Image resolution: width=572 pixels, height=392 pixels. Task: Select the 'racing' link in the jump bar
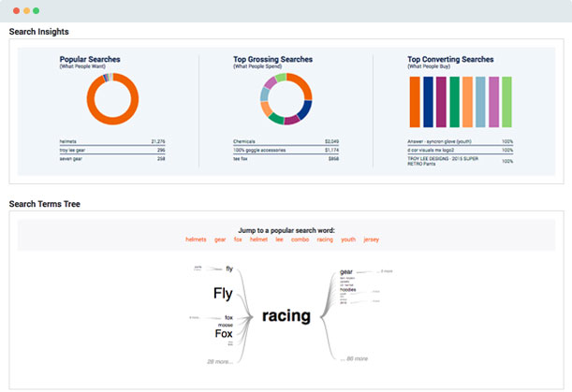pos(325,240)
